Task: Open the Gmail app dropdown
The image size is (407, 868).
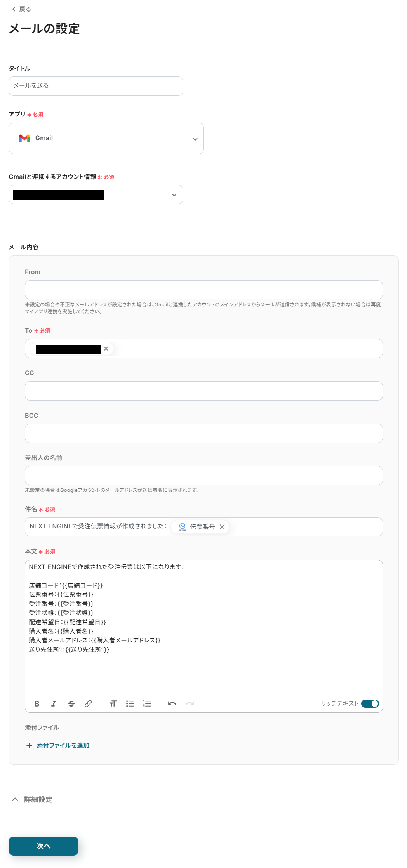Action: tap(106, 139)
